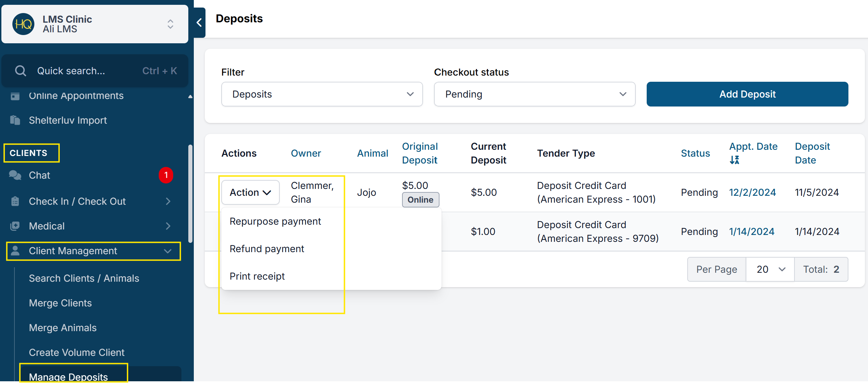This screenshot has height=383, width=868.
Task: Change the Per Page 20 dropdown
Action: click(x=770, y=269)
